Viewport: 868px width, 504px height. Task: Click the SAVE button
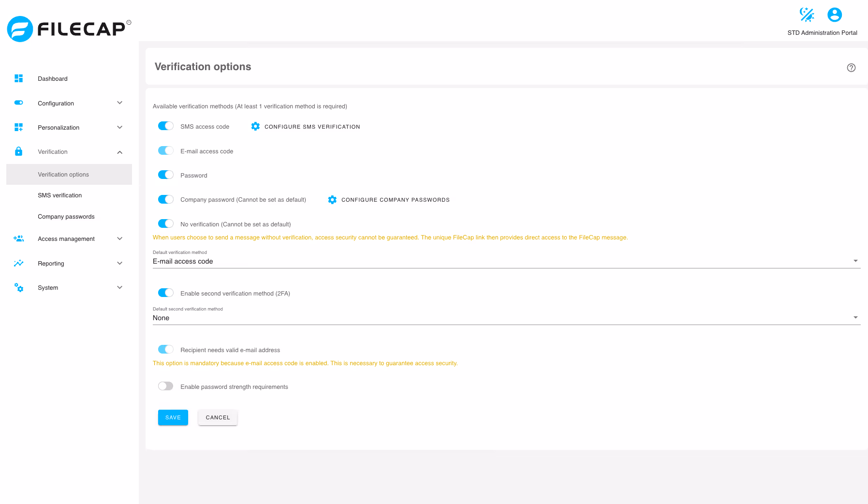pos(173,417)
